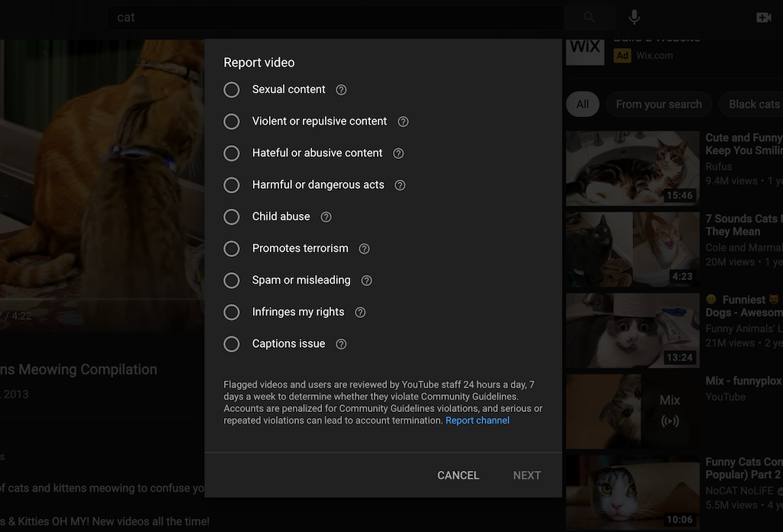Pick the Harmful or dangerous acts option
This screenshot has height=532, width=783.
[232, 185]
